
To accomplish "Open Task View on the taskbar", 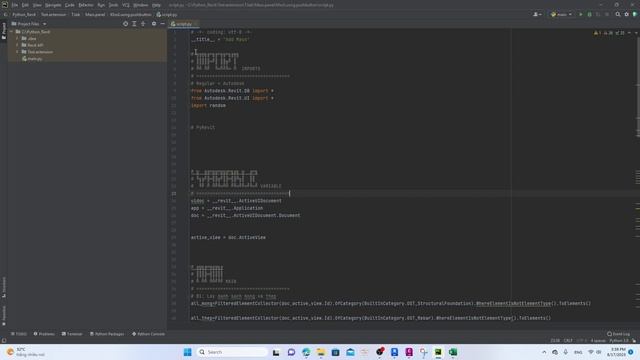I will tap(276, 352).
